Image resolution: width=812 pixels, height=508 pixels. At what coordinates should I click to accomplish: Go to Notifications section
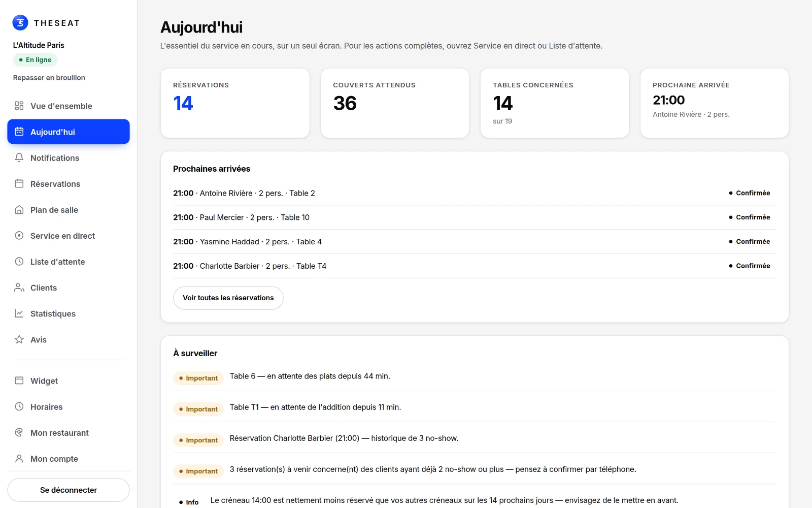[69, 157]
